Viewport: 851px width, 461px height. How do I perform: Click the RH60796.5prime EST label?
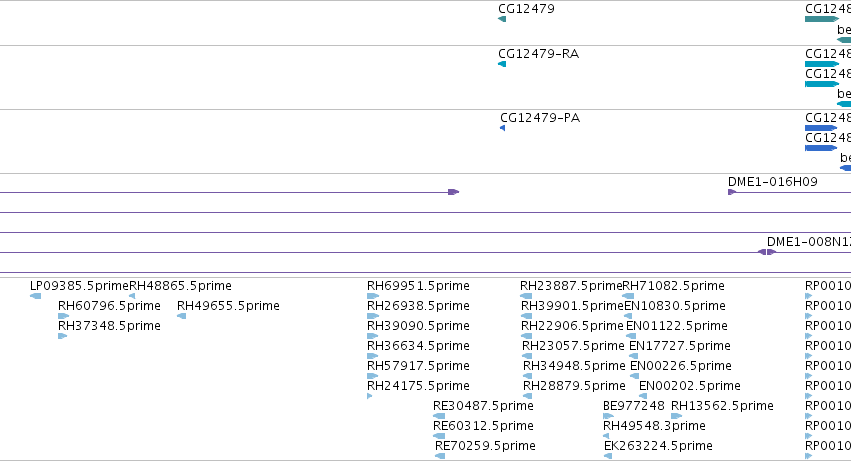[109, 306]
